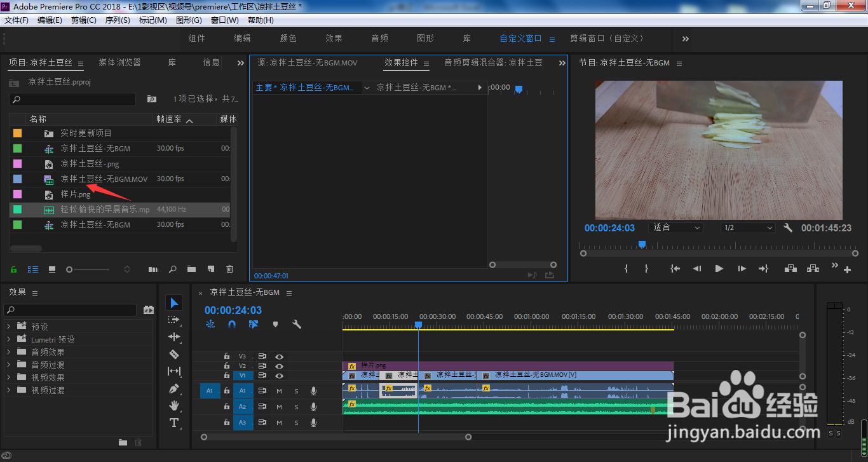Toggle Linked Selection in timeline
868x462 pixels.
(254, 324)
